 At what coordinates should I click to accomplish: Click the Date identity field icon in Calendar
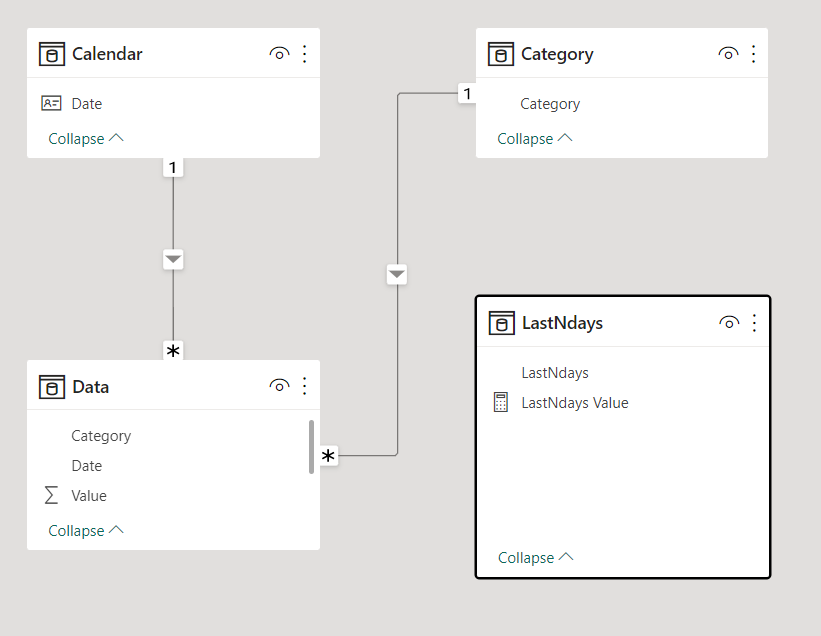click(x=51, y=103)
